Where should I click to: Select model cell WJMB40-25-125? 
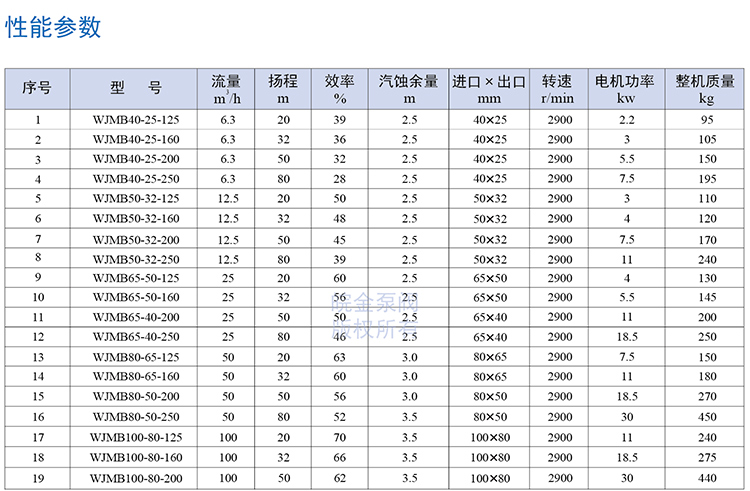[x=136, y=120]
